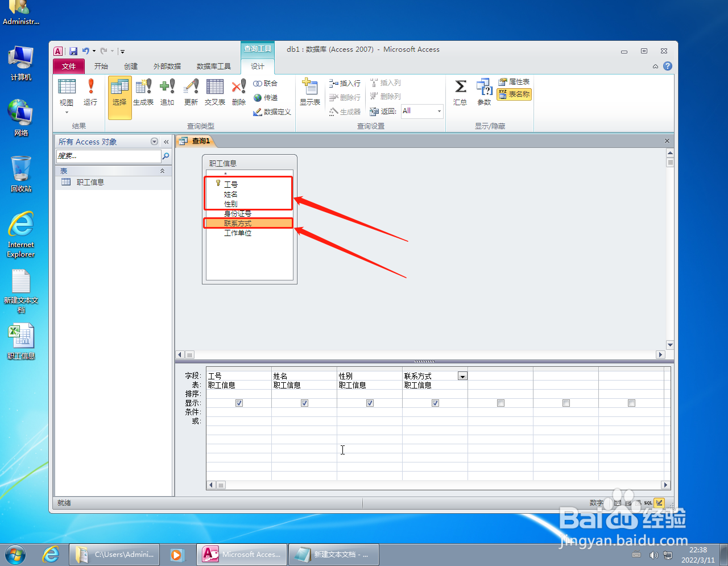Click the Delete Rows (删除行) button
The image size is (728, 566).
(345, 97)
